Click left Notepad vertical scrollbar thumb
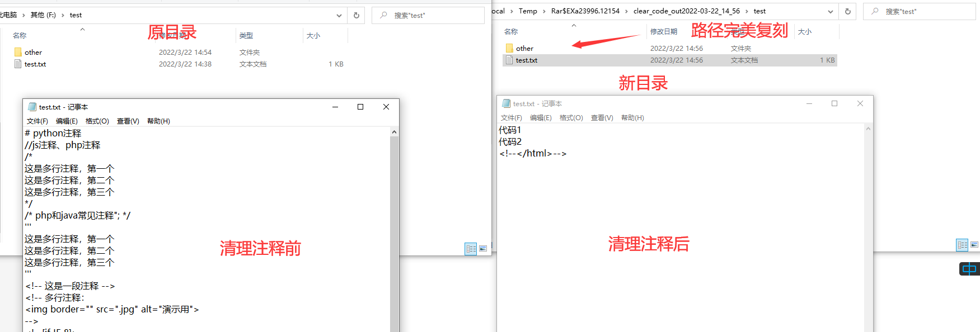980x332 pixels. pos(395,235)
